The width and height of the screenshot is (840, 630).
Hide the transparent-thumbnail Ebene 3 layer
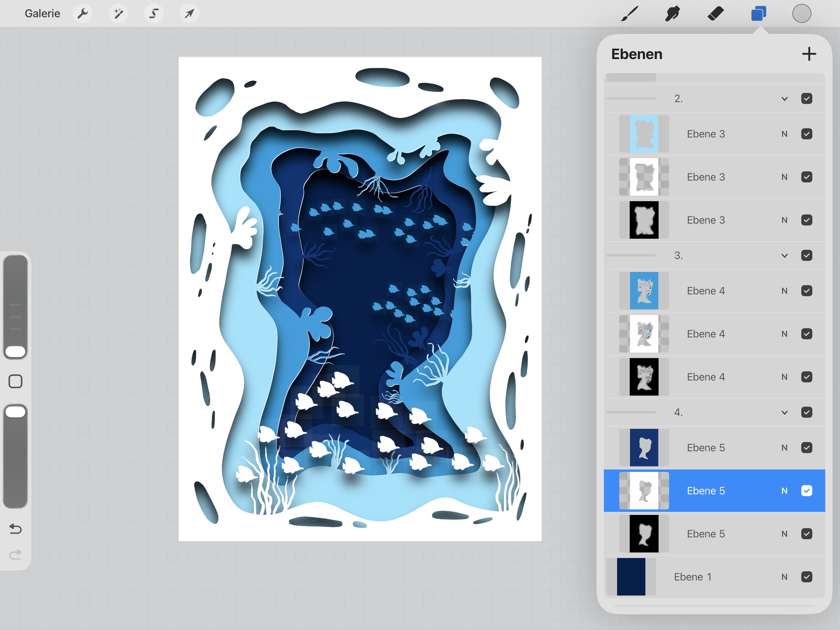pyautogui.click(x=806, y=177)
